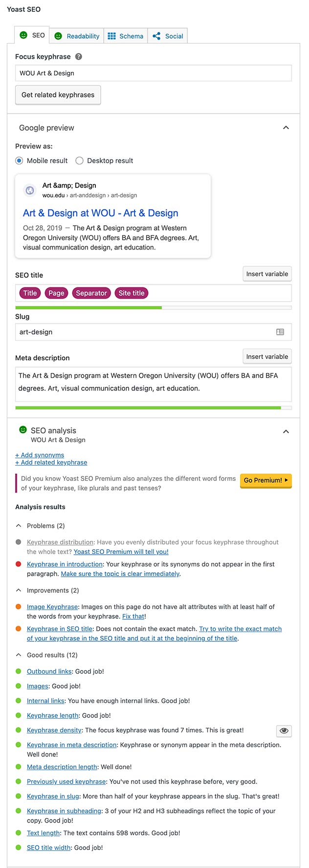The height and width of the screenshot is (868, 309).
Task: Click the Get related keyphrases button
Action: tap(58, 95)
